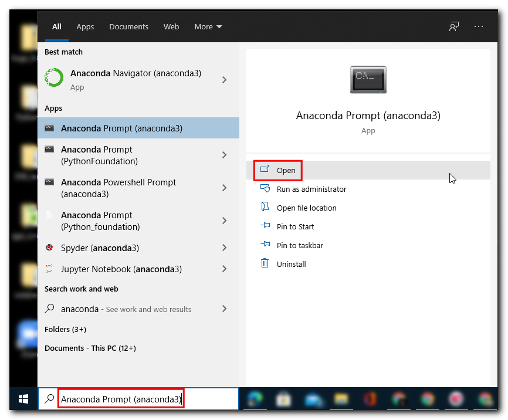Open the Folders (3+) results group
Viewport: 508px width, 420px height.
pos(66,329)
